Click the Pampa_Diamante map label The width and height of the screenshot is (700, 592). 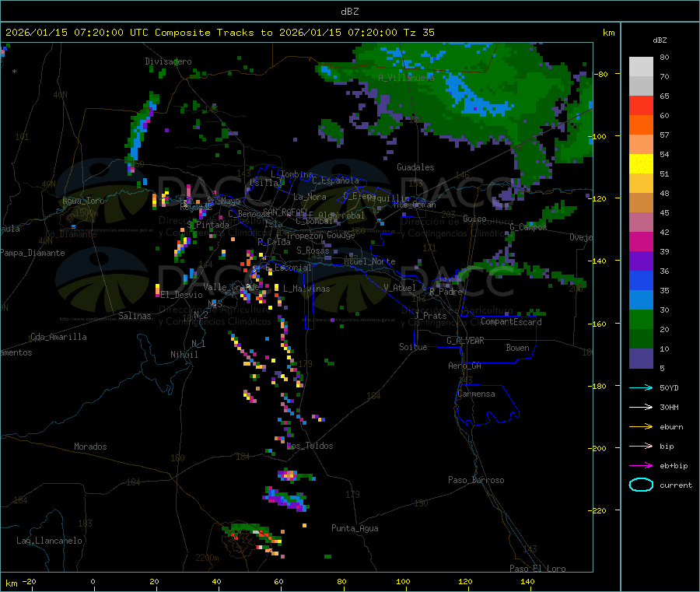tap(33, 253)
